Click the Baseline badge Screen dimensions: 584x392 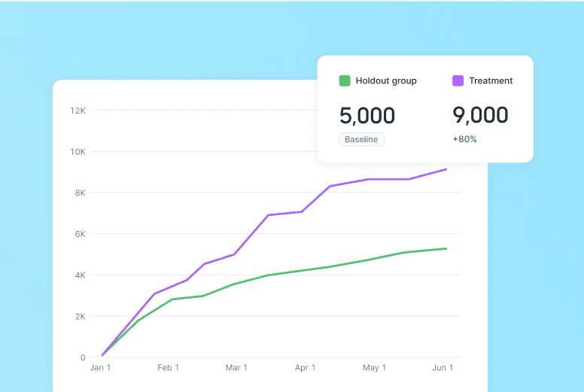(362, 139)
